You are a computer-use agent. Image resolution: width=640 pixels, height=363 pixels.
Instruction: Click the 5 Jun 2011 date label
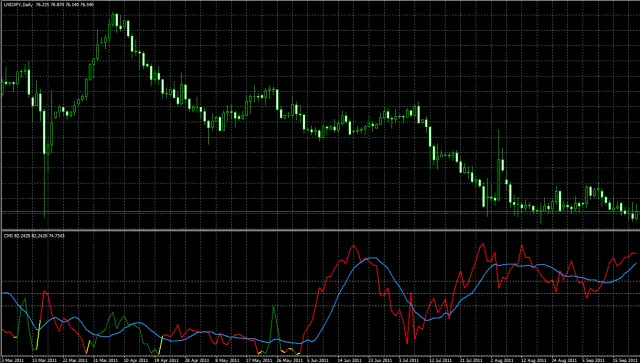[x=318, y=360]
